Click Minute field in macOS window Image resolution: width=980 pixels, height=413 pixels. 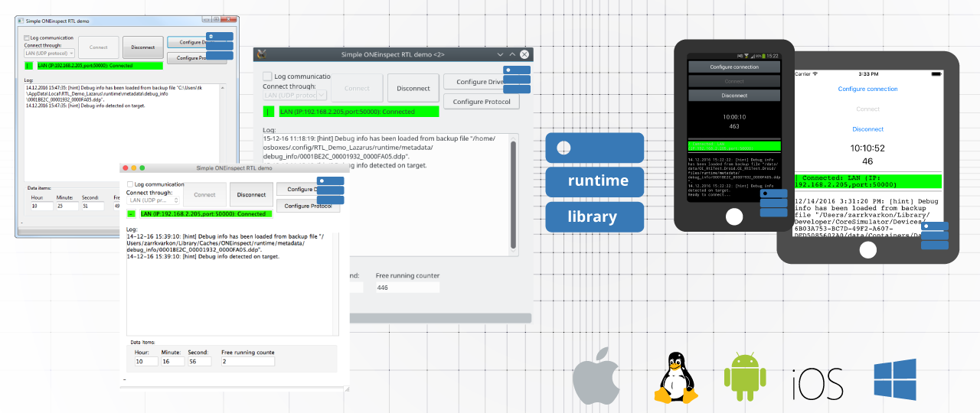[x=172, y=361]
